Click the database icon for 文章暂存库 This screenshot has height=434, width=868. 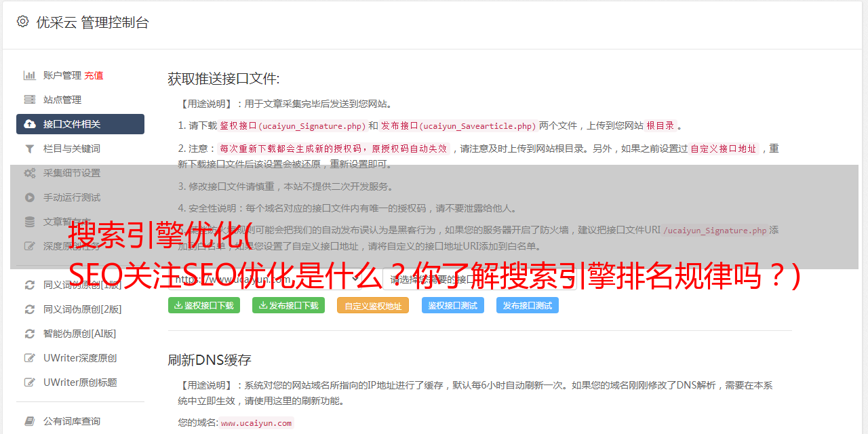coord(30,222)
